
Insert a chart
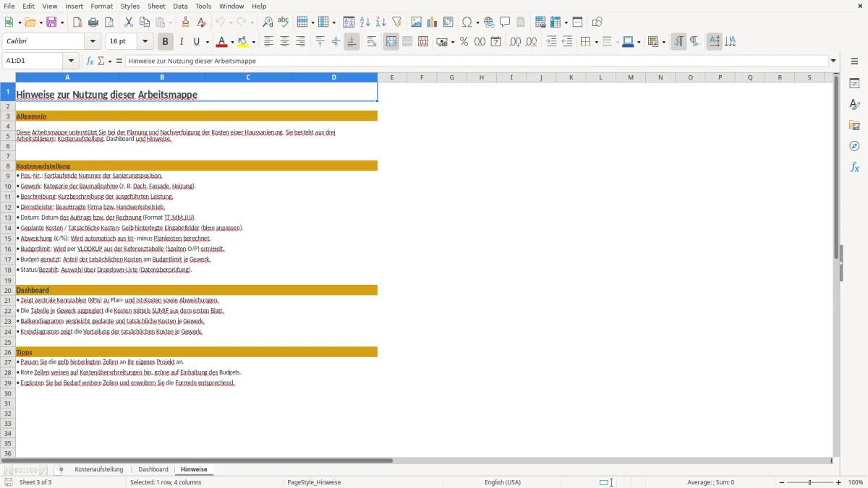[x=433, y=22]
